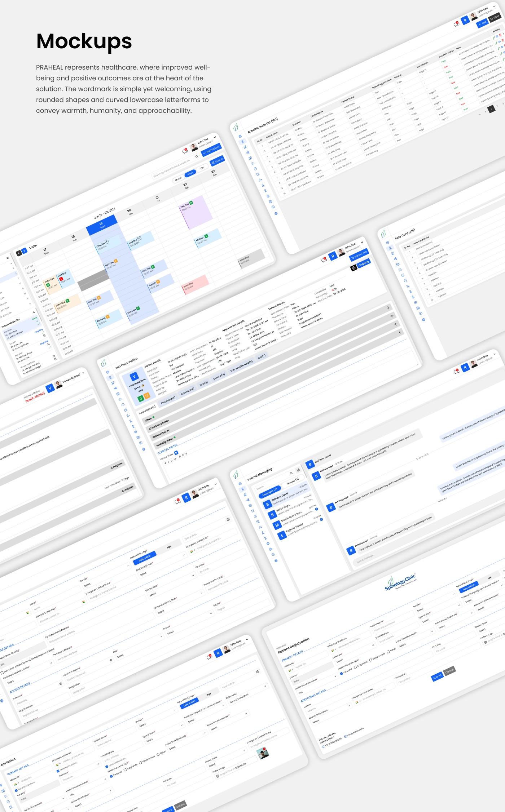Click the blue R avatar in consultation header
This screenshot has width=505, height=812.
point(333,256)
